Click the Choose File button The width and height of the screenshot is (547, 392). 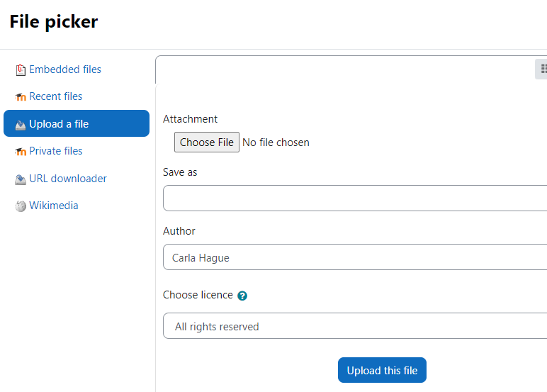click(207, 142)
